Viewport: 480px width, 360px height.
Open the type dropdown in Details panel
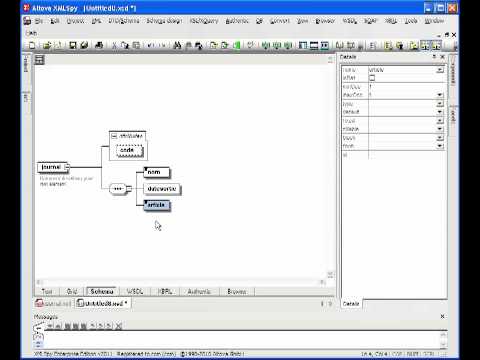coord(440,104)
